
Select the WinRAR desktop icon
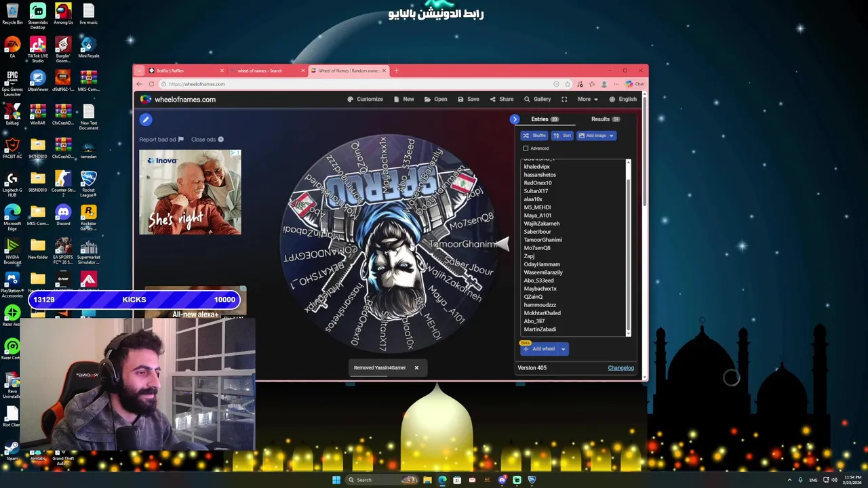point(38,115)
